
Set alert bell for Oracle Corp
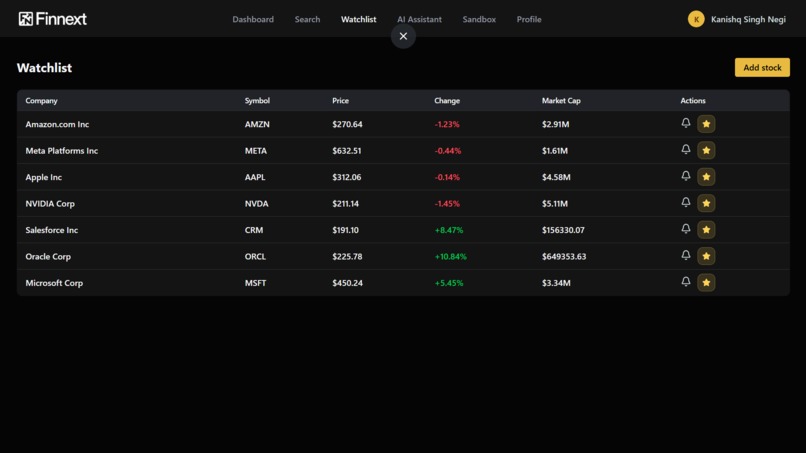pyautogui.click(x=686, y=255)
